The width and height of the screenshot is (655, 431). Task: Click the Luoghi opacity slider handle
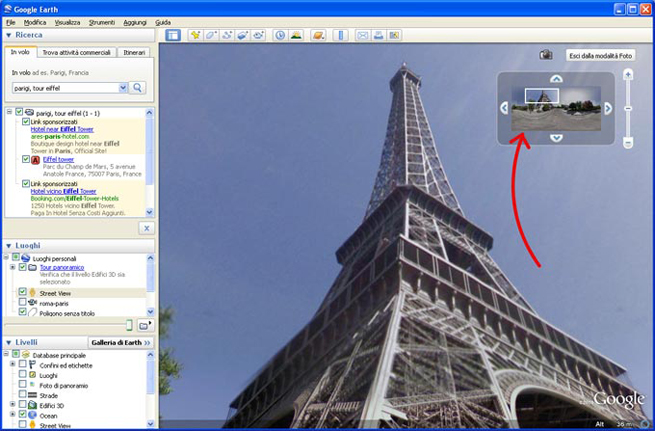coord(129,325)
